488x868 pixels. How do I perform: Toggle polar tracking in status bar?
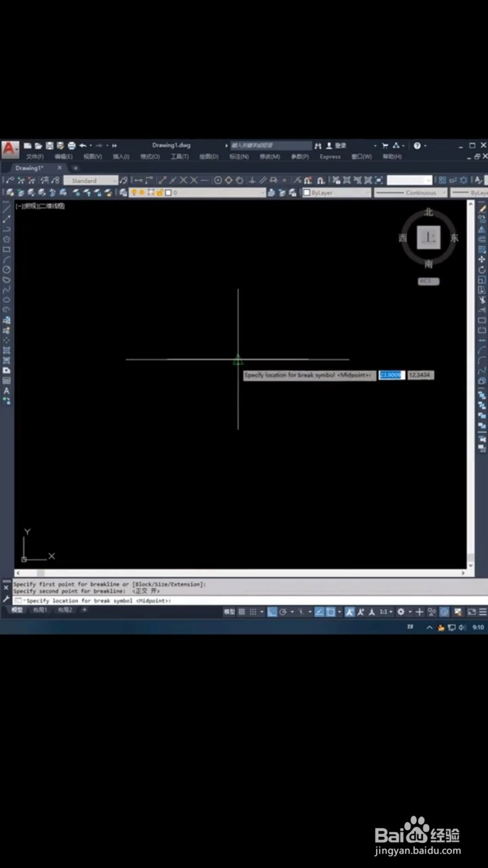pyautogui.click(x=283, y=612)
